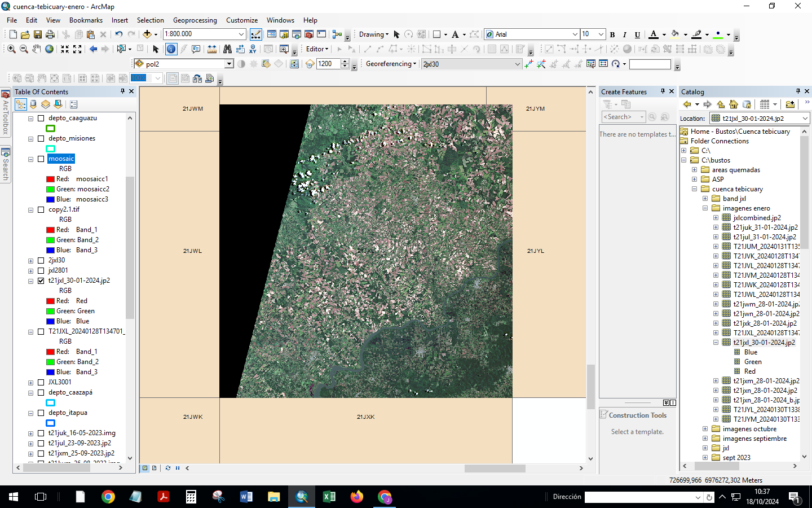This screenshot has height=508, width=812.
Task: Enable the depto_caaguazu layer
Action: point(39,118)
